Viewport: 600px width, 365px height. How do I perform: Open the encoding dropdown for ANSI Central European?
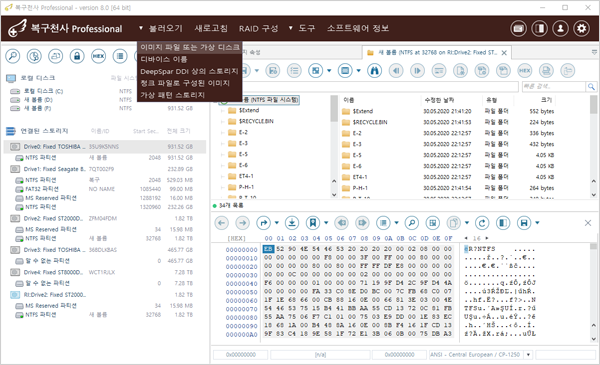pos(528,355)
